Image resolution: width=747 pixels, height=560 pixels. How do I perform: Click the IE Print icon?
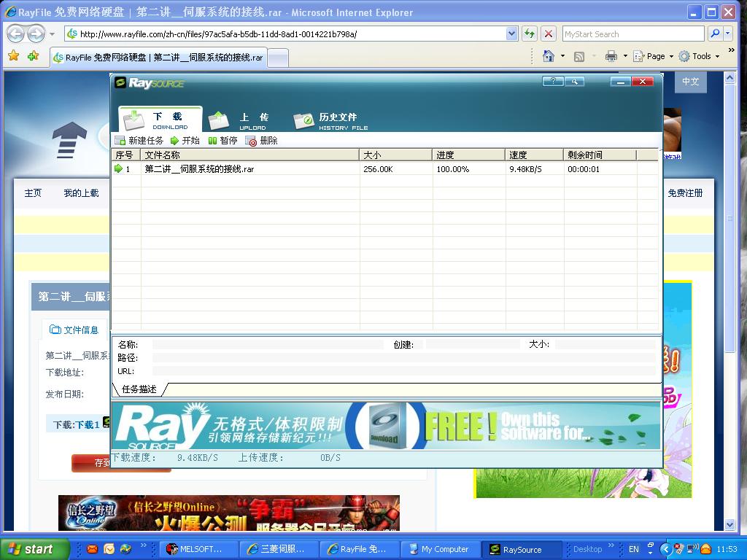coord(611,56)
